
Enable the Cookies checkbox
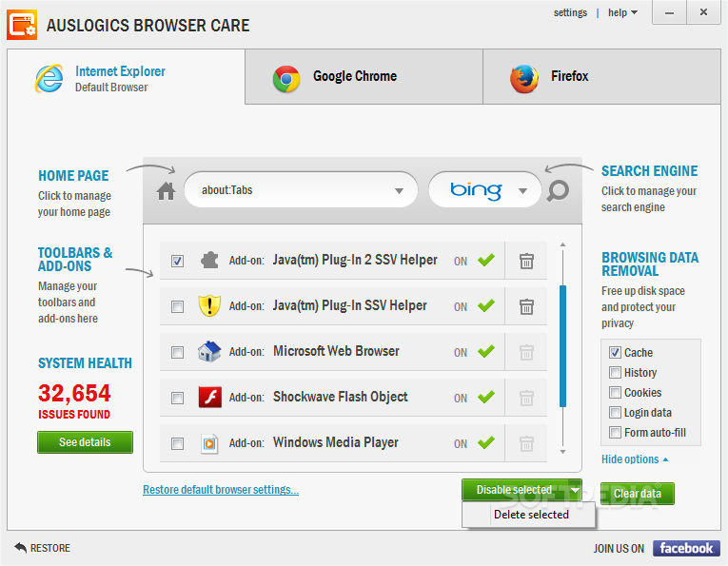coord(615,393)
